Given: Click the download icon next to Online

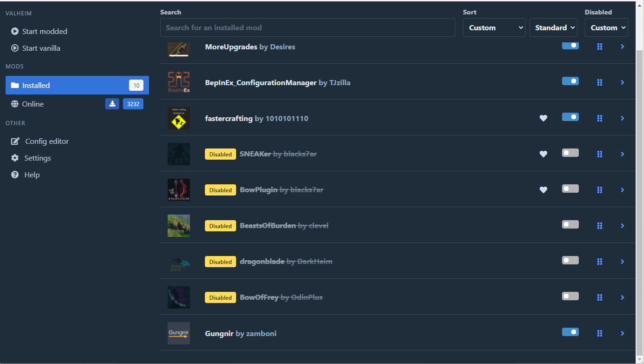Looking at the screenshot, I should [x=112, y=104].
